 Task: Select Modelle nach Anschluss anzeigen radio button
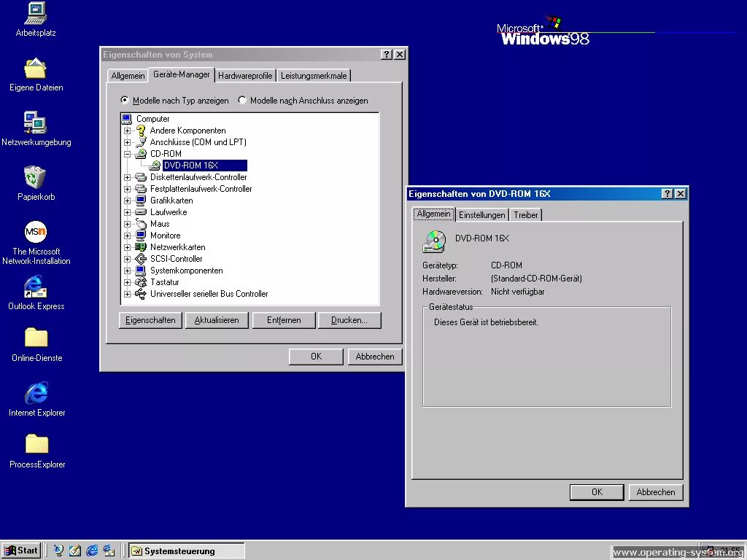point(242,100)
